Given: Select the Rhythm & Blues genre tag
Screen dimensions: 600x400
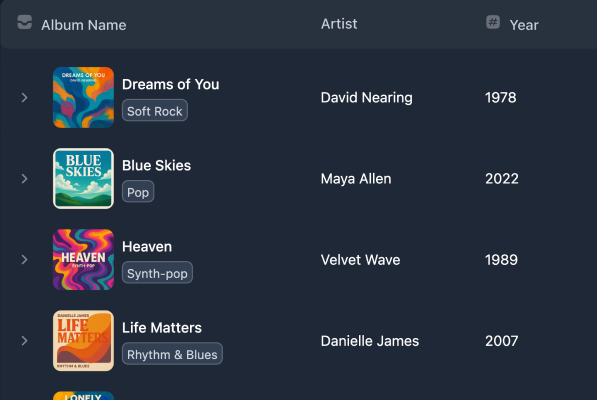Looking at the screenshot, I should pos(171,354).
